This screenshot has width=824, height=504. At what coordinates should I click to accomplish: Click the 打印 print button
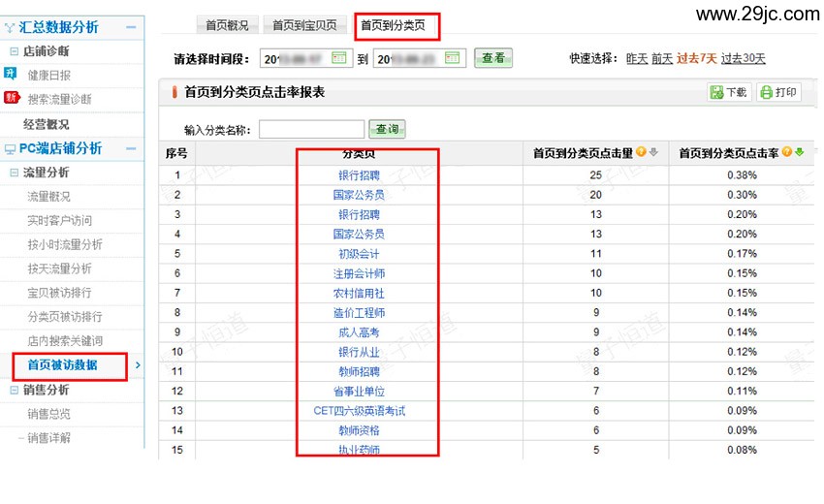(x=778, y=92)
